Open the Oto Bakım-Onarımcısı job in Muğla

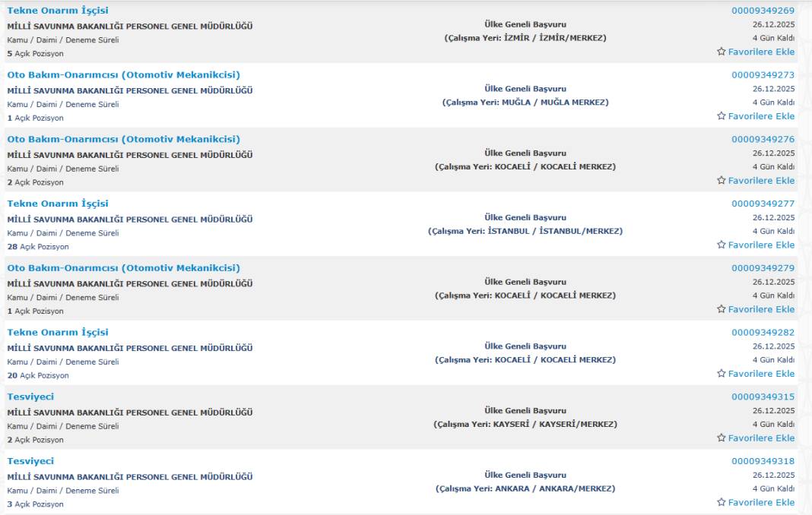(x=123, y=74)
